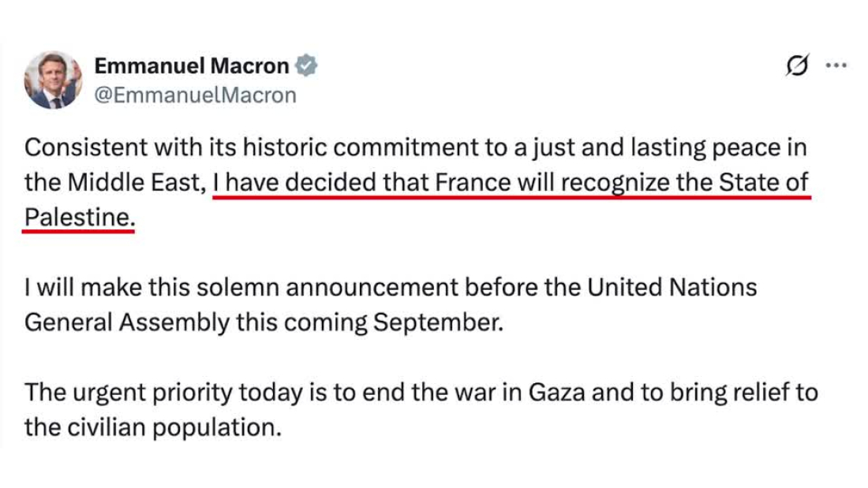This screenshot has width=868, height=488.
Task: Click the red underline beneath 'Palestine.'
Action: [x=79, y=231]
